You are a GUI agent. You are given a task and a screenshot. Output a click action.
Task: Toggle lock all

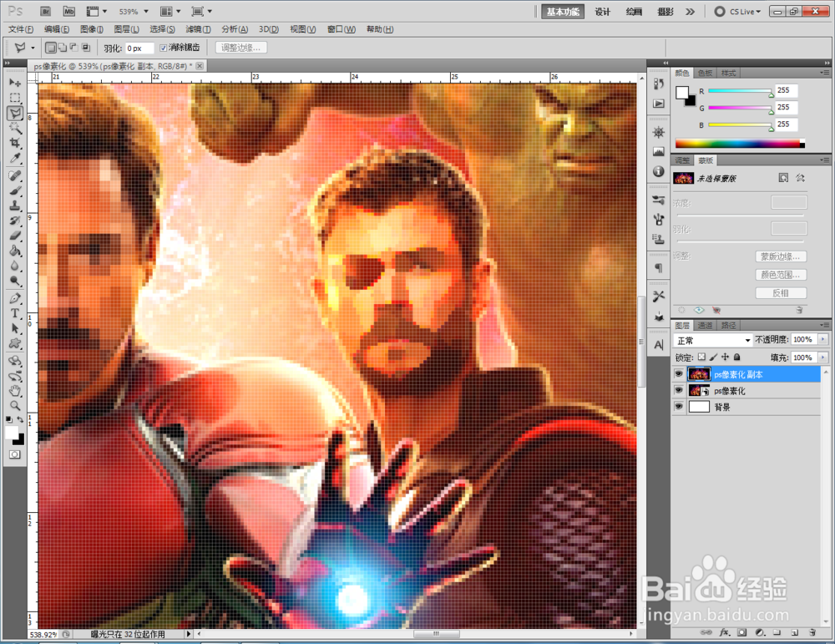737,357
